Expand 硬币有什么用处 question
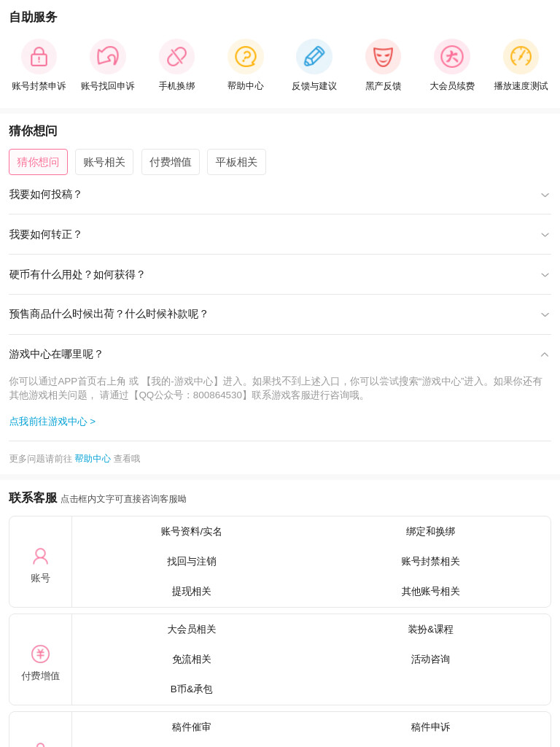 tap(280, 274)
